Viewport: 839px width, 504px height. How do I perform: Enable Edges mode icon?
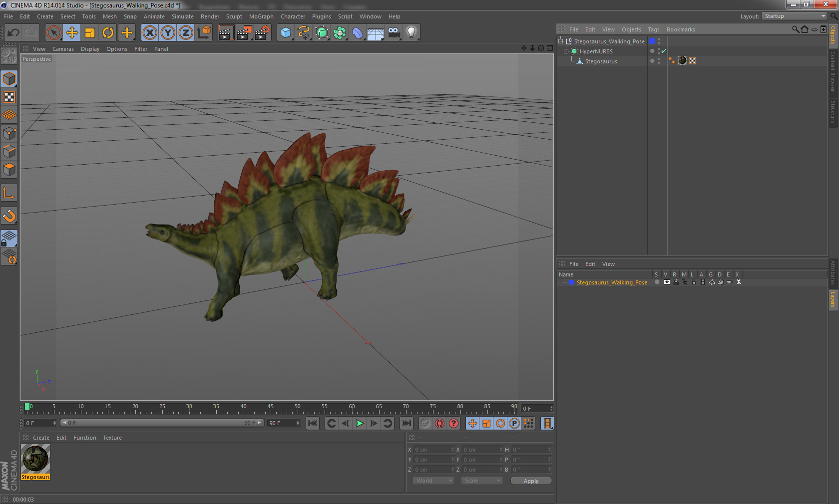tap(9, 151)
